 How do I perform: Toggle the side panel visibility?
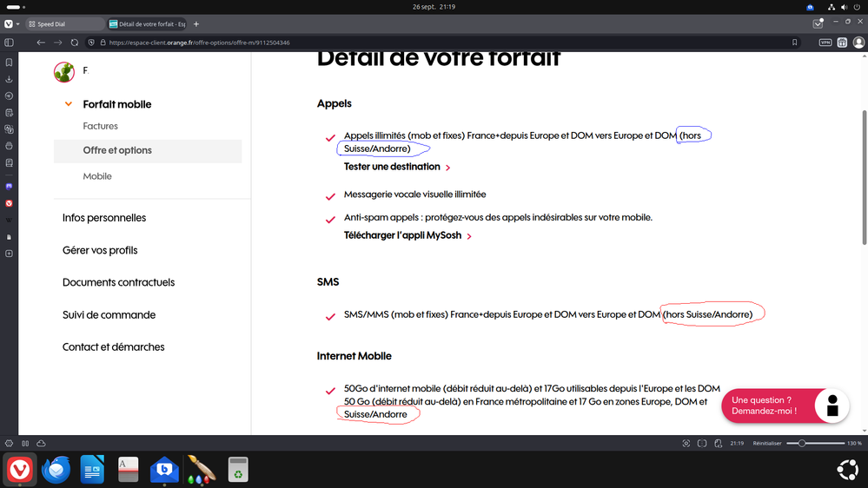pos(9,43)
